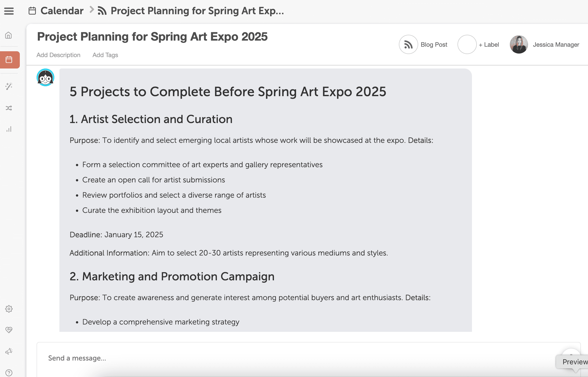Screen dimensions: 588x377
Task: Click the announcements megaphone icon
Action: 9,351
